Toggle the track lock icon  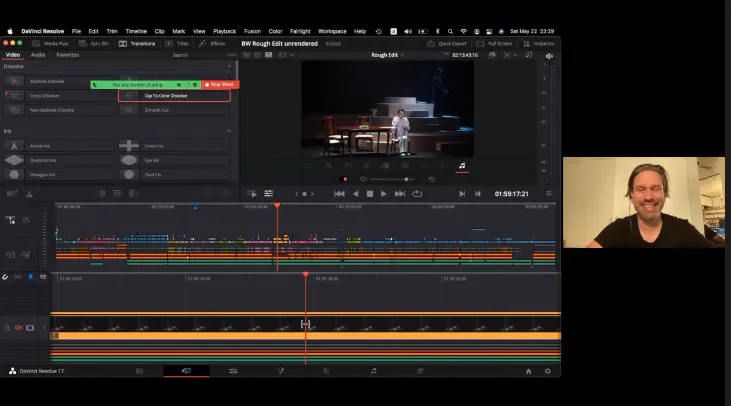(6, 327)
